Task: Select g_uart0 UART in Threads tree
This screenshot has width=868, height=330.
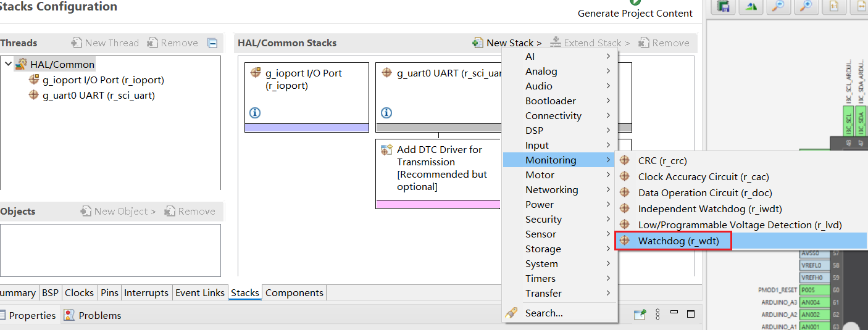Action: click(98, 96)
